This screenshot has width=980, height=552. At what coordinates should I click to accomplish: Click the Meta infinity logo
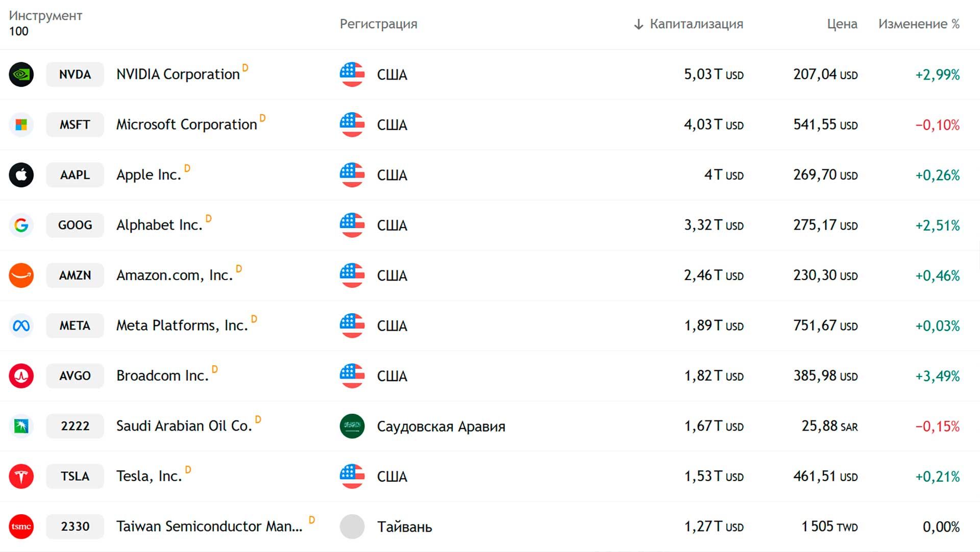coord(21,325)
